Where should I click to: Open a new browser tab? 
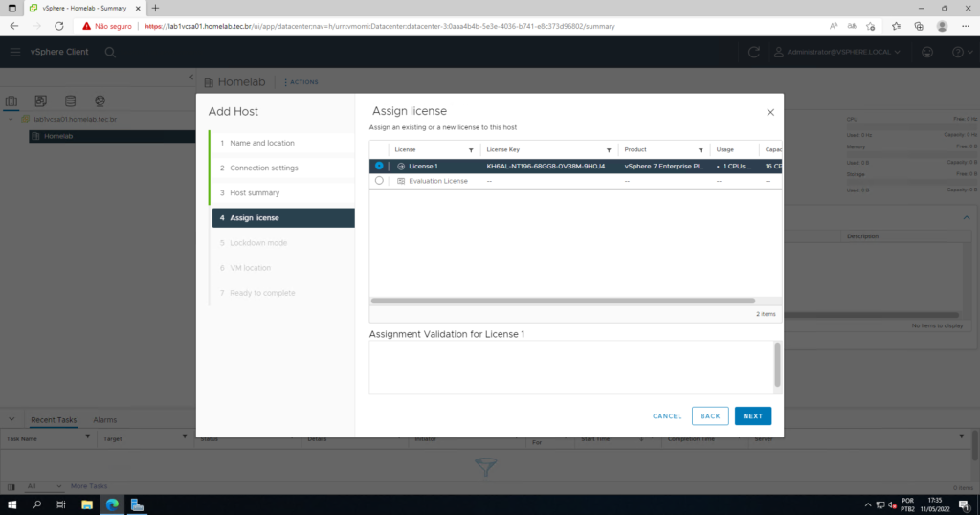(x=155, y=8)
